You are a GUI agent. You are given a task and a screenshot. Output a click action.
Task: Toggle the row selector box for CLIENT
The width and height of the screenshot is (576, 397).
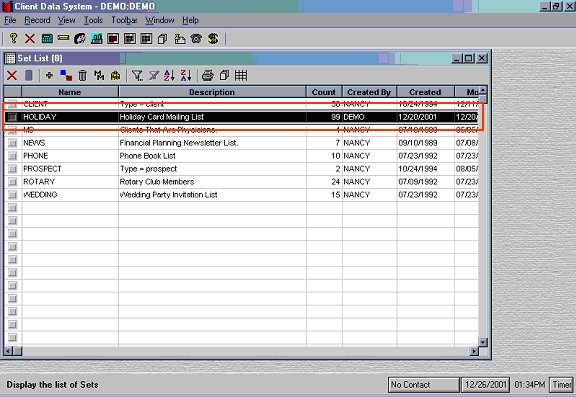pos(12,104)
